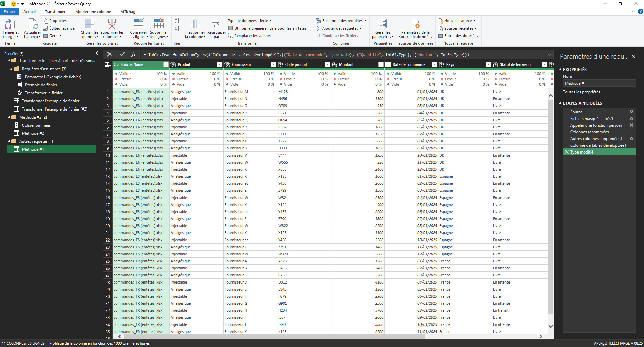This screenshot has height=347, width=644.
Task: Click in the Nom query name field
Action: (x=599, y=83)
